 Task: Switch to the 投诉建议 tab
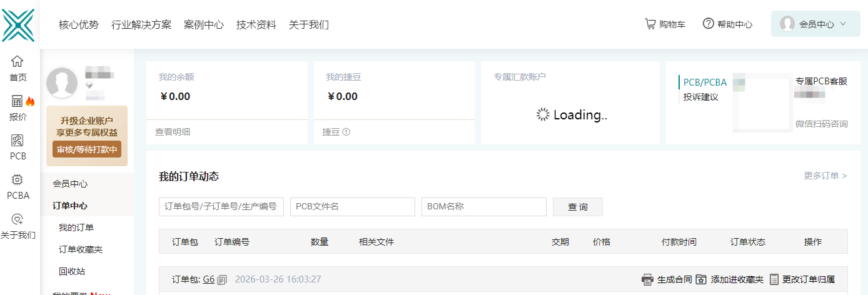click(x=700, y=97)
